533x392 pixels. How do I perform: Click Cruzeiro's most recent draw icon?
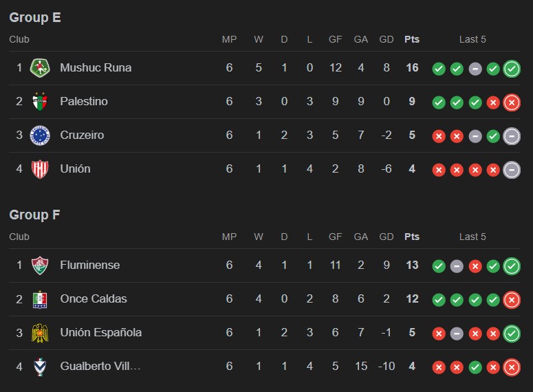511,136
